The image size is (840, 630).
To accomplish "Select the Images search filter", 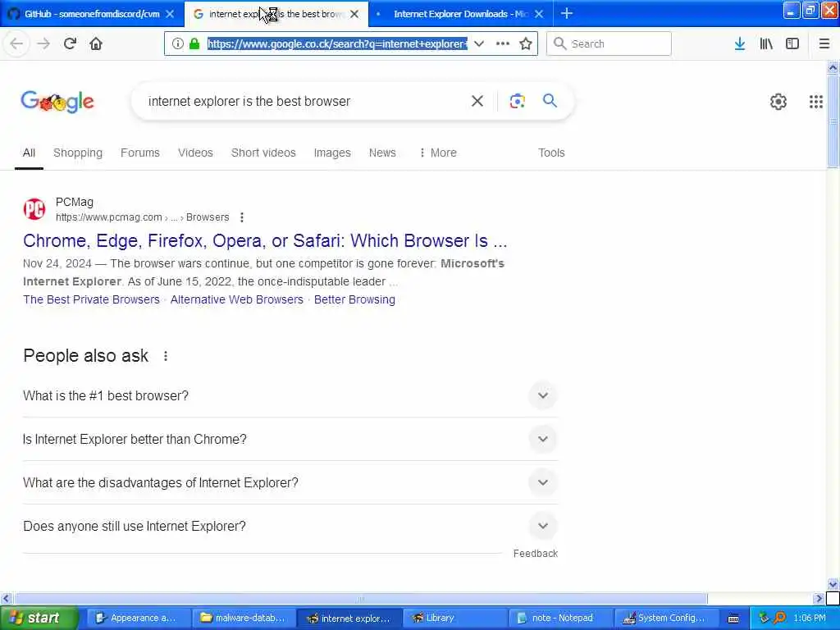I will point(332,153).
